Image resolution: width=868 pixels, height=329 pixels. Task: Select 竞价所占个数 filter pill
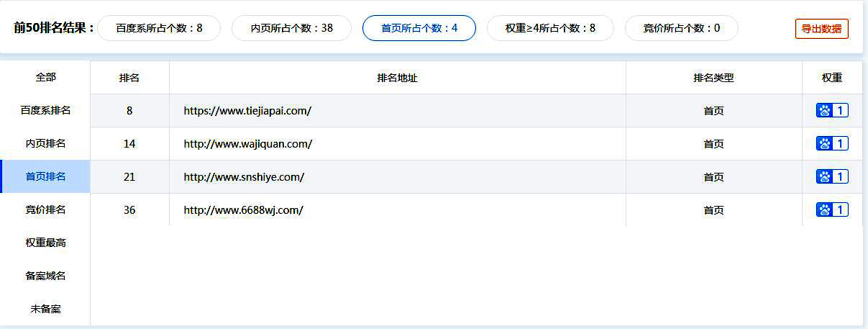point(681,28)
